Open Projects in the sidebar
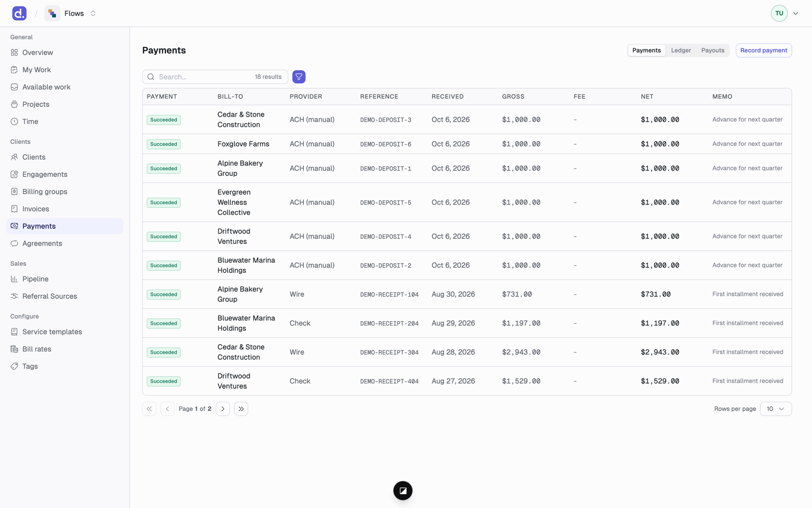Image resolution: width=812 pixels, height=508 pixels. coord(36,104)
